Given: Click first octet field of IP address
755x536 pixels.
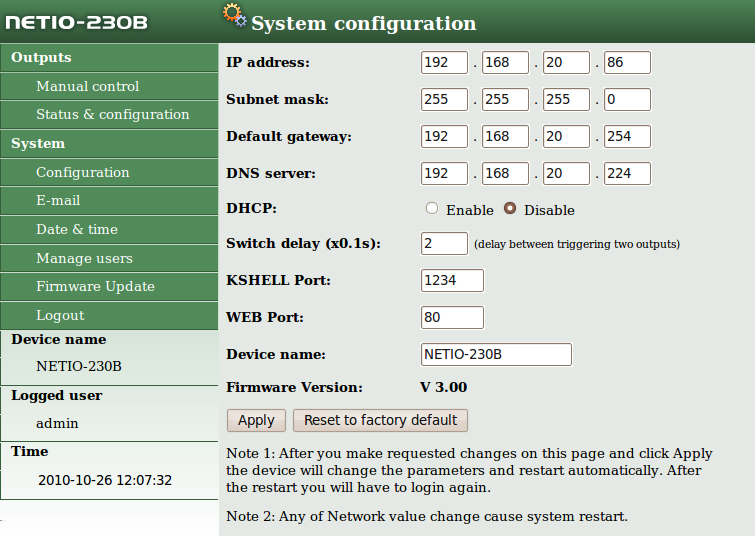Looking at the screenshot, I should click(444, 63).
